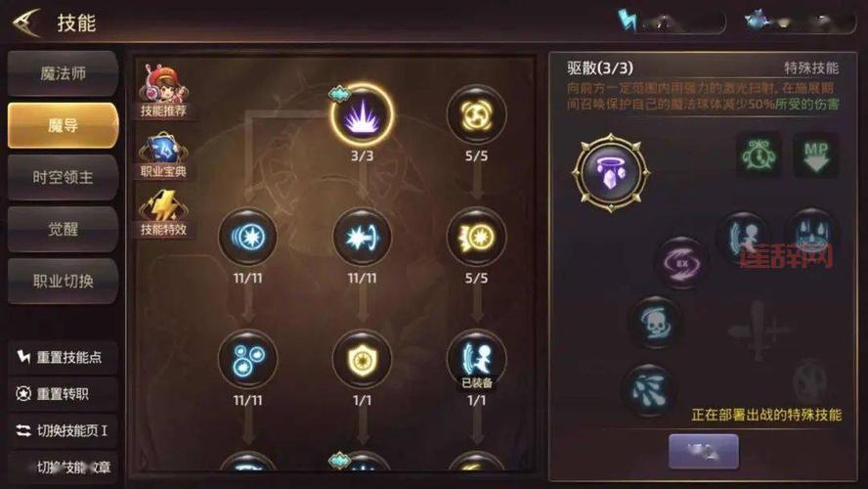
Task: Click the green MP down-arrow icon
Action: tap(815, 156)
